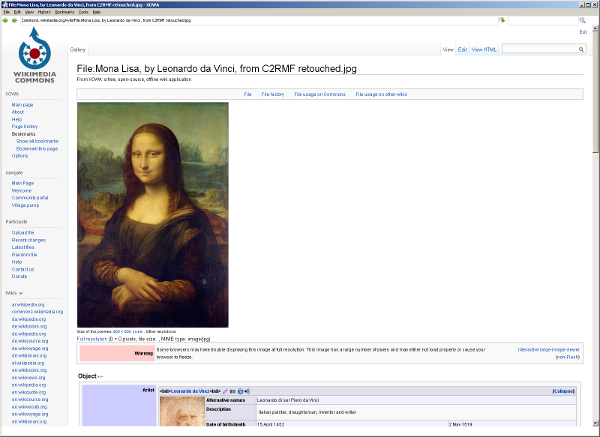Open the Random file sidebar link
Screen dimensions: 600x437
pos(25,254)
